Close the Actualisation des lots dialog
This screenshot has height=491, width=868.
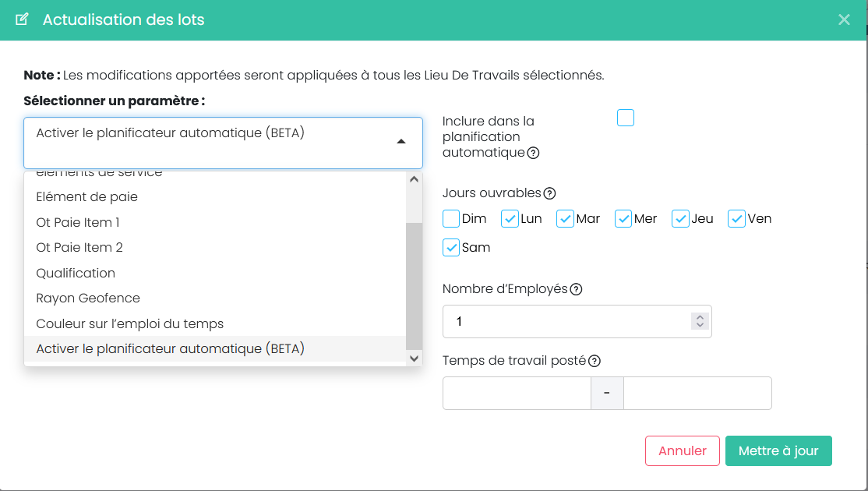tap(844, 19)
